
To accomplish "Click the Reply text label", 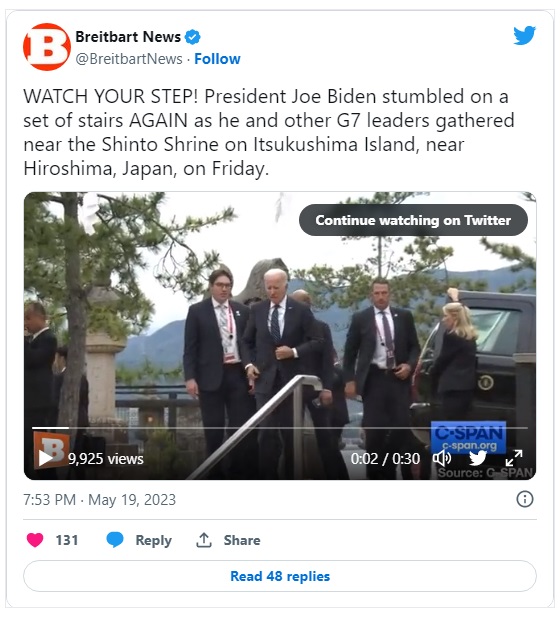I will point(154,540).
